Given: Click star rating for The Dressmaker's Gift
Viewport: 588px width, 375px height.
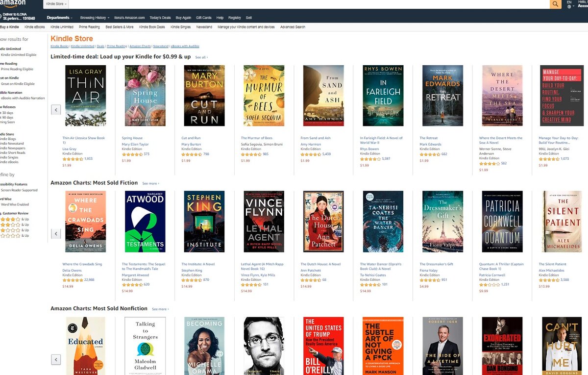Looking at the screenshot, I should (x=430, y=280).
